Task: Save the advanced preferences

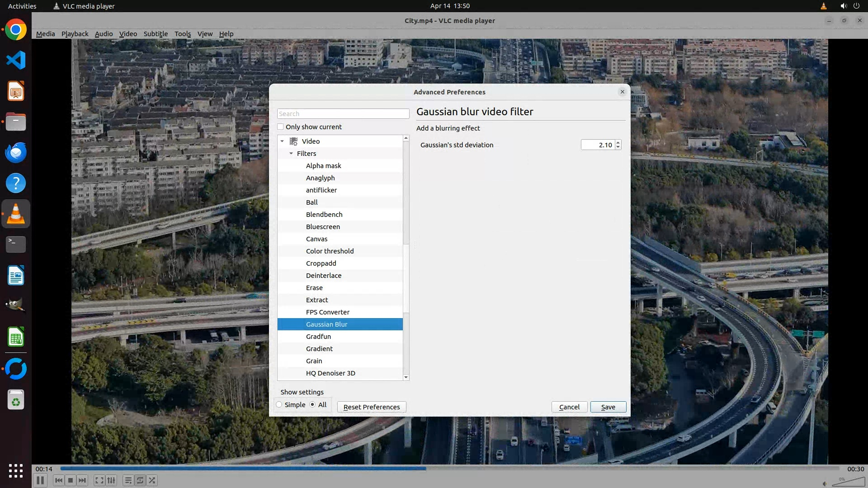Action: pyautogui.click(x=608, y=407)
